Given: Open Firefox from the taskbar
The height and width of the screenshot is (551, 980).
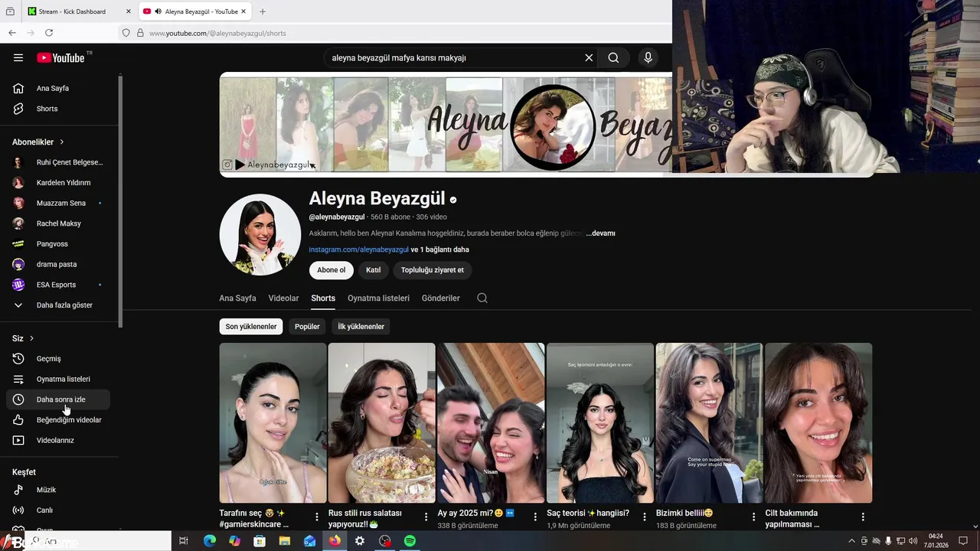Looking at the screenshot, I should (335, 541).
